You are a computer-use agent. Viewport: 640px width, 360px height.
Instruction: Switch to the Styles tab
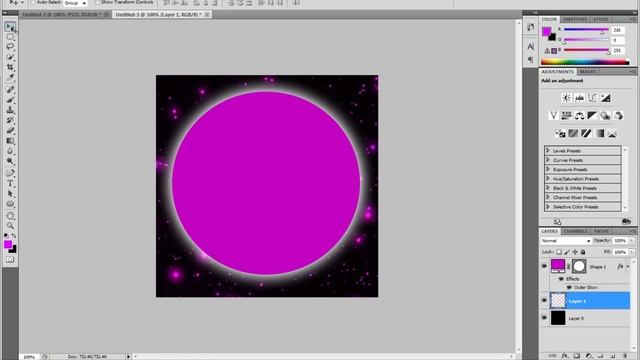601,19
